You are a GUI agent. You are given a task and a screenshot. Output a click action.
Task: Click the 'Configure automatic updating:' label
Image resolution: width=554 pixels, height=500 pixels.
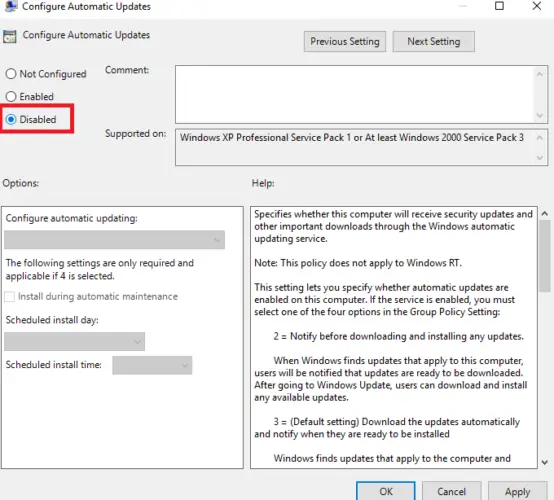click(72, 218)
